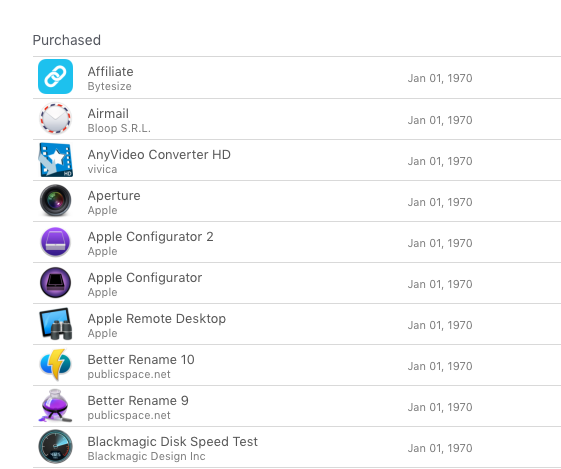Viewport: 561px width, 469px height.
Task: Click the Affiliate chain-link app icon
Action: tap(55, 77)
